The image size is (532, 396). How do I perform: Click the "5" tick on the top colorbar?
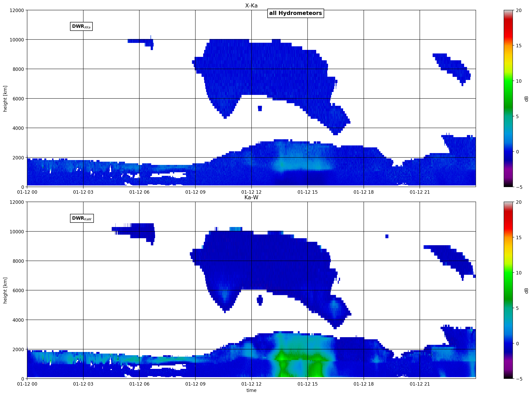[x=517, y=117]
